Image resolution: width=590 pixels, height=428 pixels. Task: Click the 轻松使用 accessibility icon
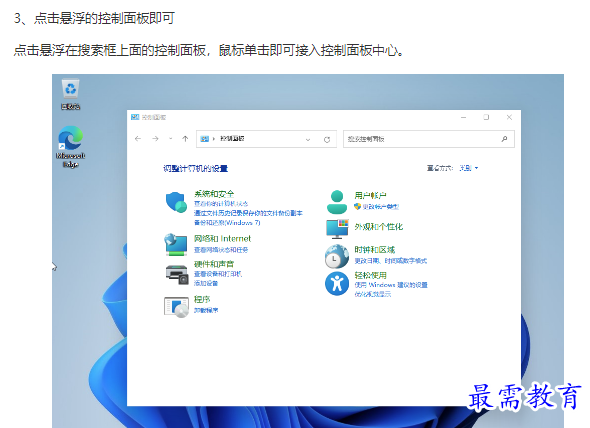[337, 283]
